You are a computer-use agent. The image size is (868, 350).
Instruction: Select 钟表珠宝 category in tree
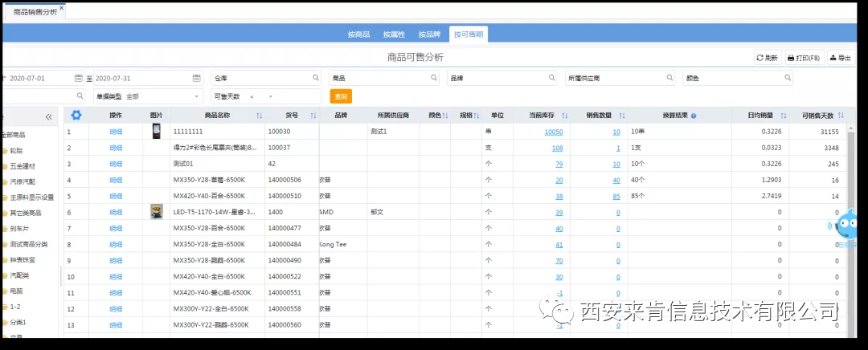[x=23, y=259]
